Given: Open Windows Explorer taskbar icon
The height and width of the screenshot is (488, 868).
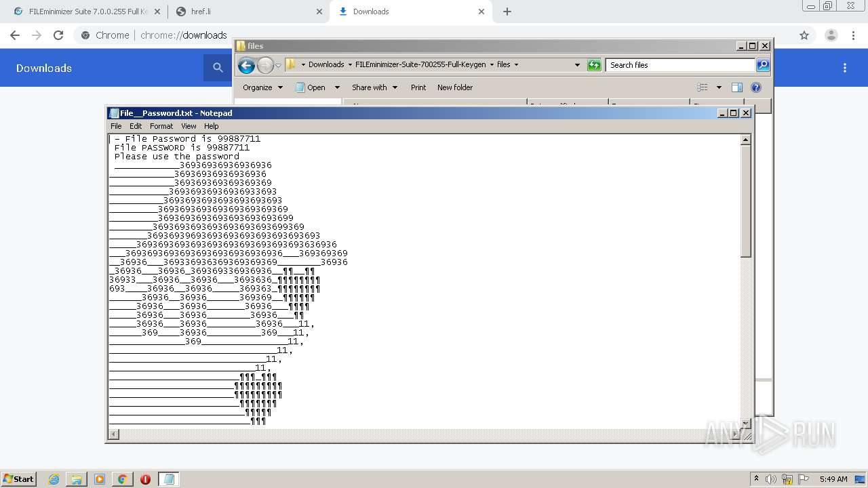Looking at the screenshot, I should (77, 479).
